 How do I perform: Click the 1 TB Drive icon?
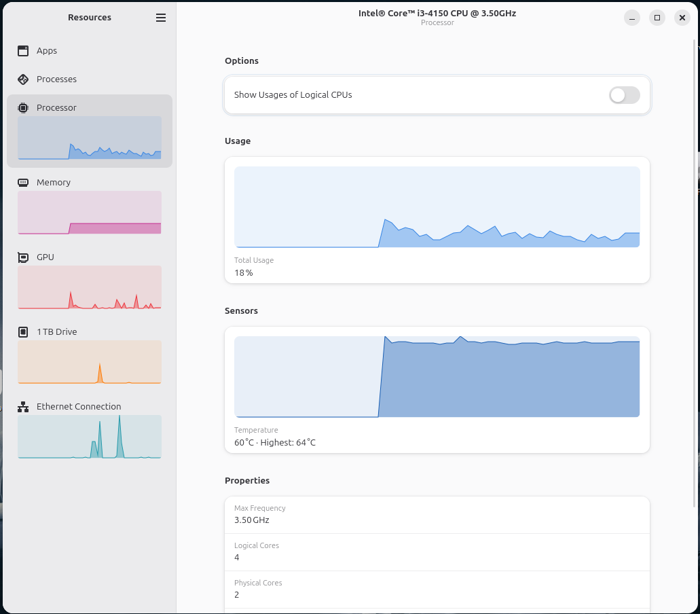click(x=23, y=332)
